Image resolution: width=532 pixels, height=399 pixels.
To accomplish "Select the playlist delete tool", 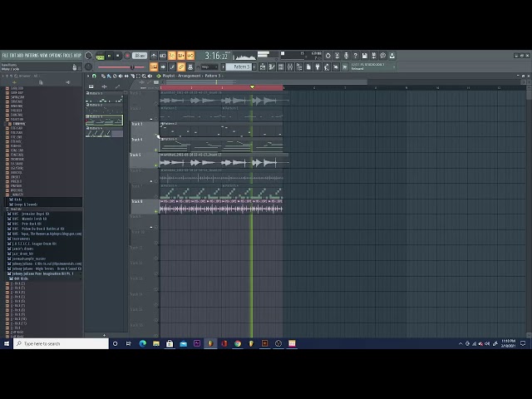I will pos(115,76).
